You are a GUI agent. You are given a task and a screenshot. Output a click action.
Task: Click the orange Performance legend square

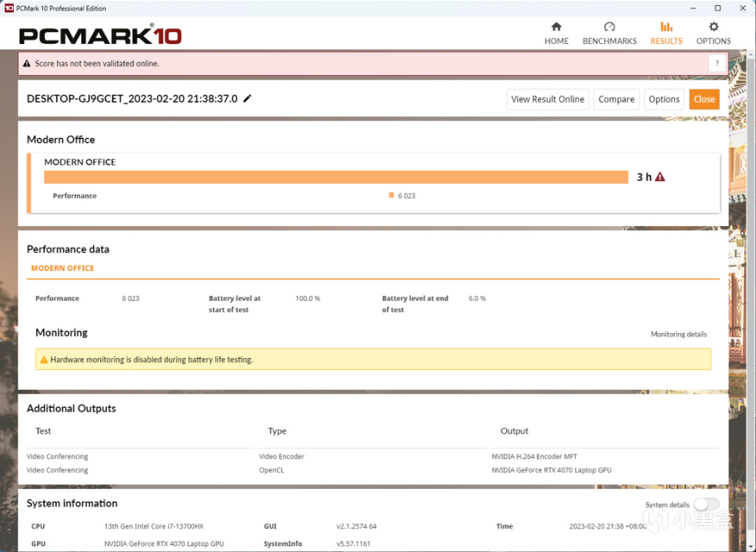[x=391, y=195]
